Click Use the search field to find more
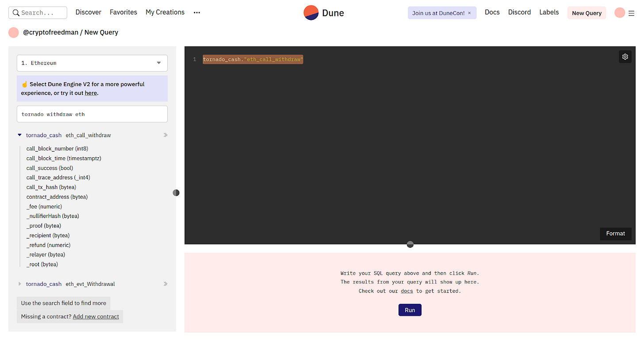The image size is (644, 345). tap(64, 303)
